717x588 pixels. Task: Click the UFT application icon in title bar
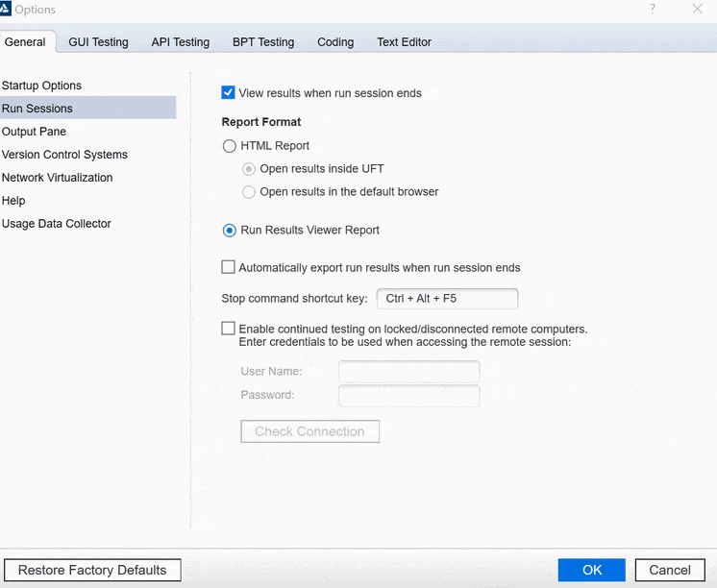pyautogui.click(x=5, y=9)
